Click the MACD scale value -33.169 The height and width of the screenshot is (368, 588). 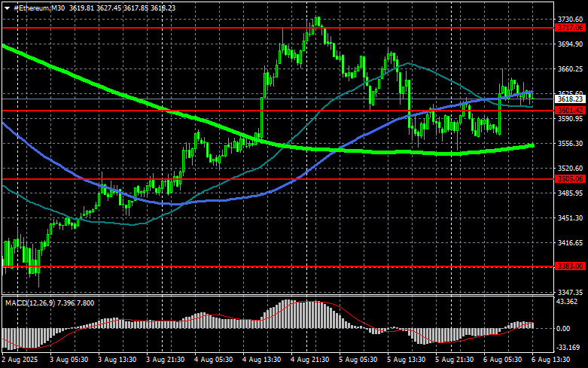click(568, 348)
